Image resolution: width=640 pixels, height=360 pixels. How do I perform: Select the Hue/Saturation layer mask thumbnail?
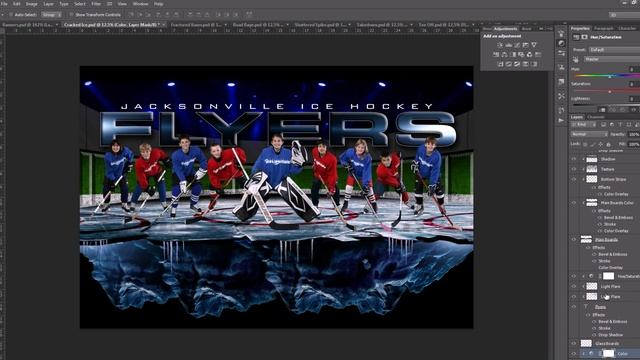609,276
